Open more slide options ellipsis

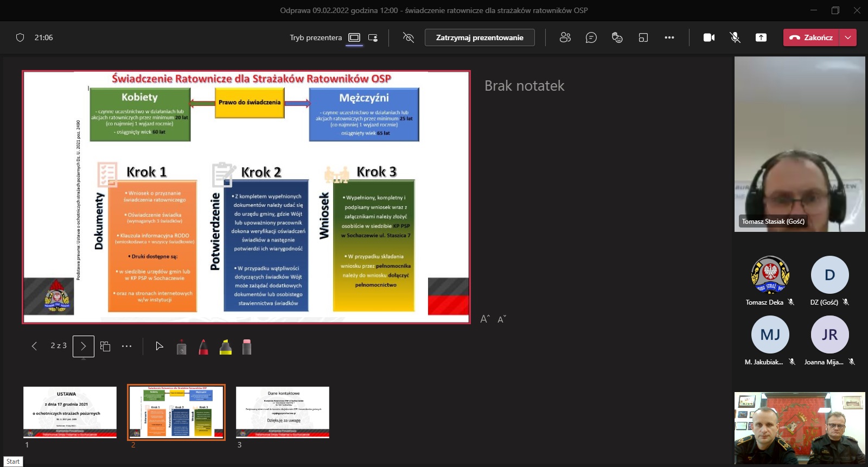(126, 346)
